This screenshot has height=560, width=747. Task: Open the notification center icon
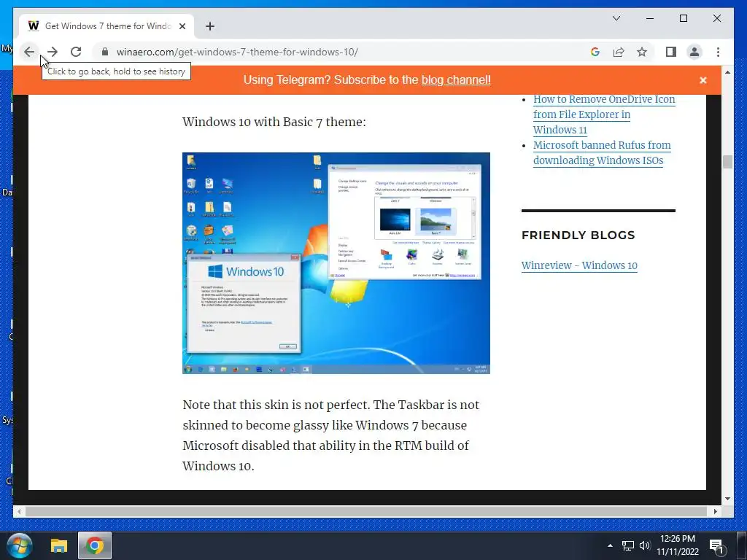[717, 547]
